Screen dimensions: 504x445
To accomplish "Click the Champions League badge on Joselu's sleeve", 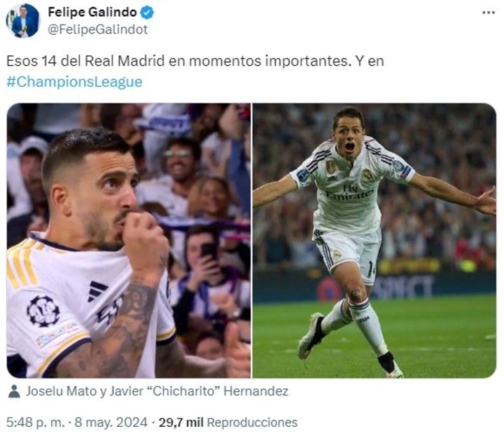I will [x=43, y=311].
